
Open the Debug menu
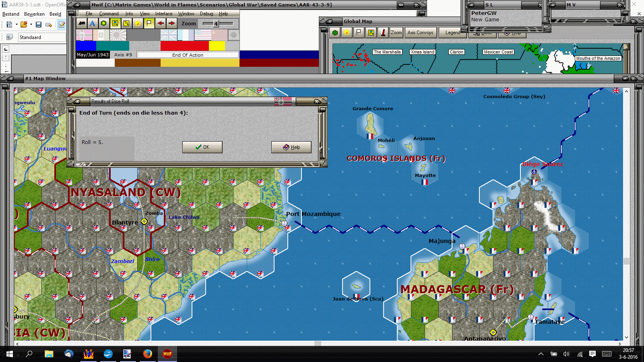[x=206, y=14]
